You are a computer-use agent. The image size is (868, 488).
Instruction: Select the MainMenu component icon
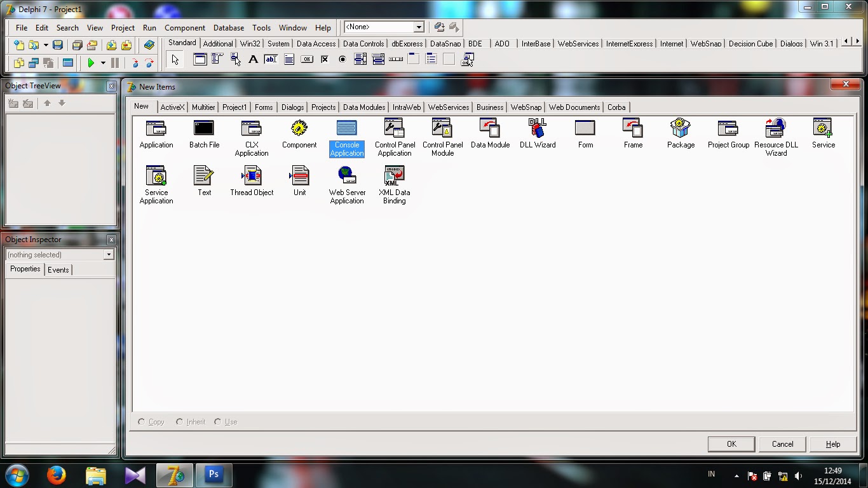[x=217, y=59]
